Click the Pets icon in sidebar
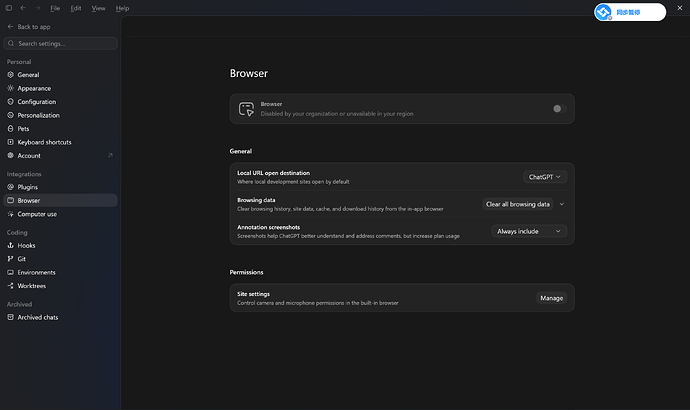Screen dimensions: 690x410 pyautogui.click(x=11, y=128)
